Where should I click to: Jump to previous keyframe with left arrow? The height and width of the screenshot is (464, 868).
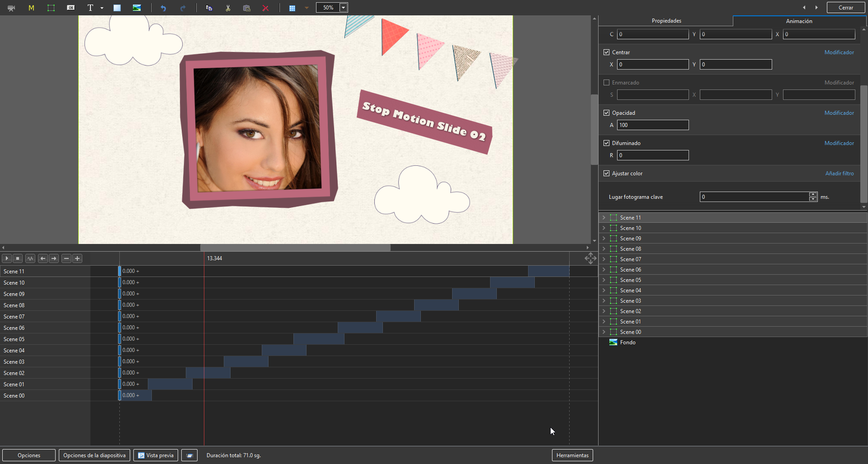pos(43,258)
